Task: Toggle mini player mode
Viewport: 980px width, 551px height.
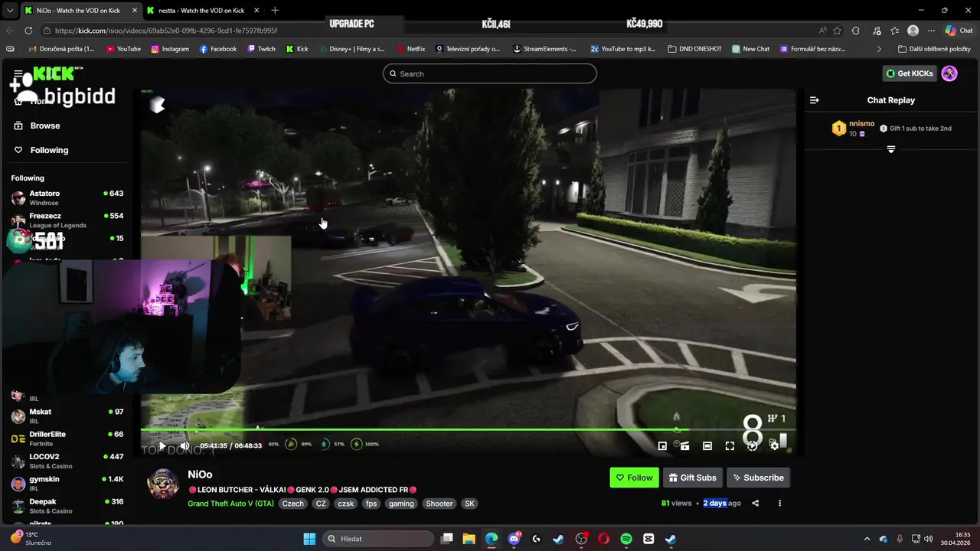Action: (x=663, y=445)
